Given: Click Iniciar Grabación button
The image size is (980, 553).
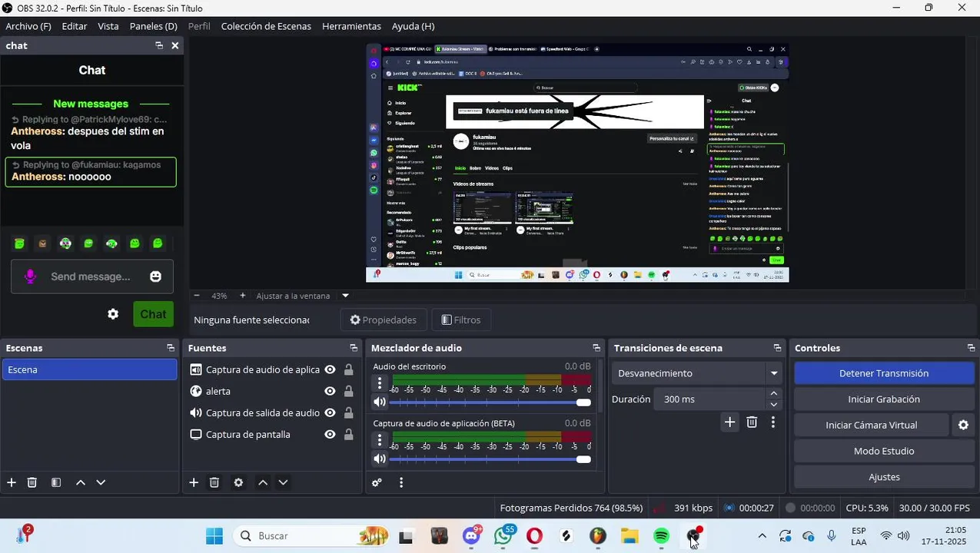Looking at the screenshot, I should pos(884,399).
